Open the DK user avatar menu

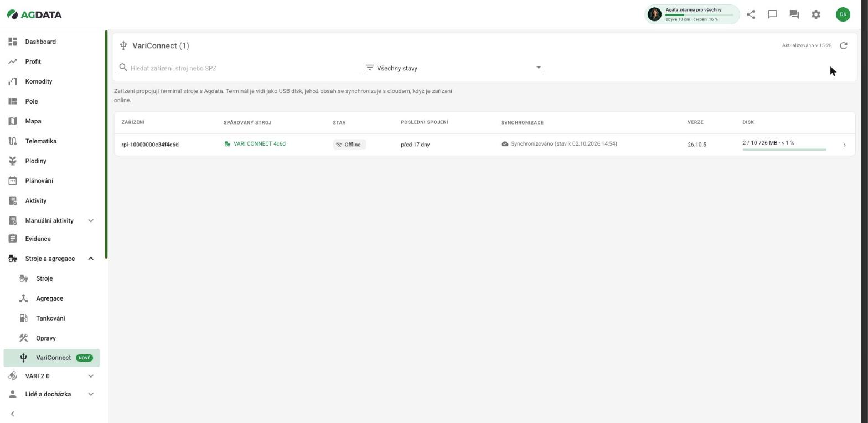pos(843,14)
